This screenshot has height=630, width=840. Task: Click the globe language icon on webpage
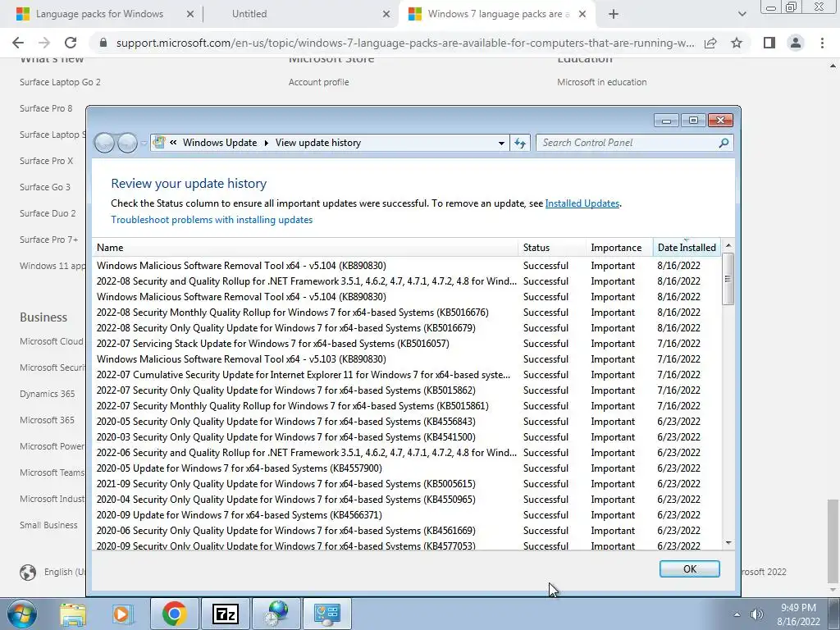(28, 572)
